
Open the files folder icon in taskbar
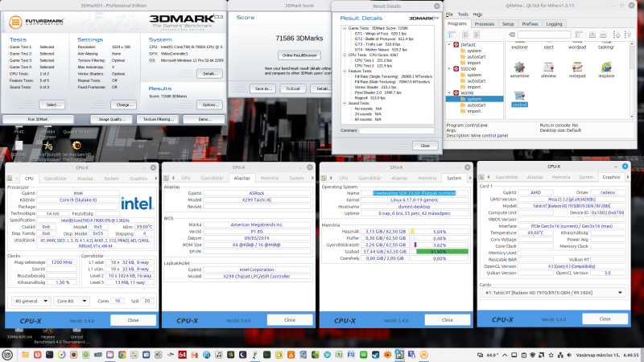(x=26, y=355)
